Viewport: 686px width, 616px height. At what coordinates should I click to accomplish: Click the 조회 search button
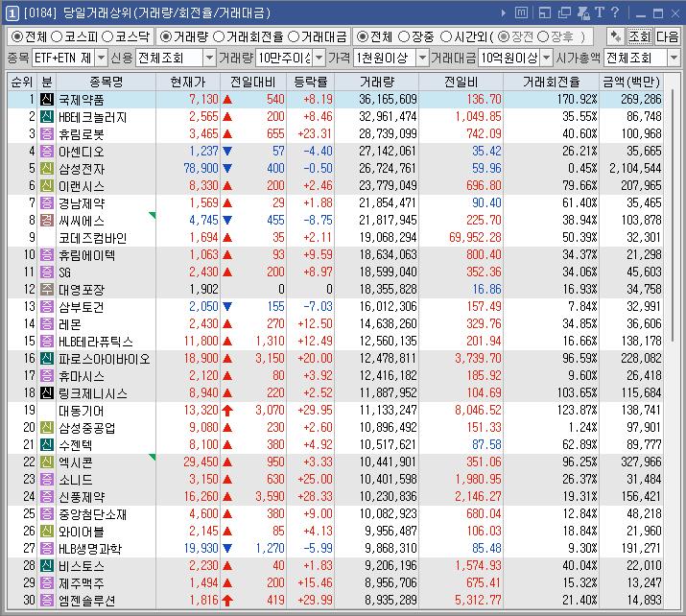pyautogui.click(x=639, y=36)
